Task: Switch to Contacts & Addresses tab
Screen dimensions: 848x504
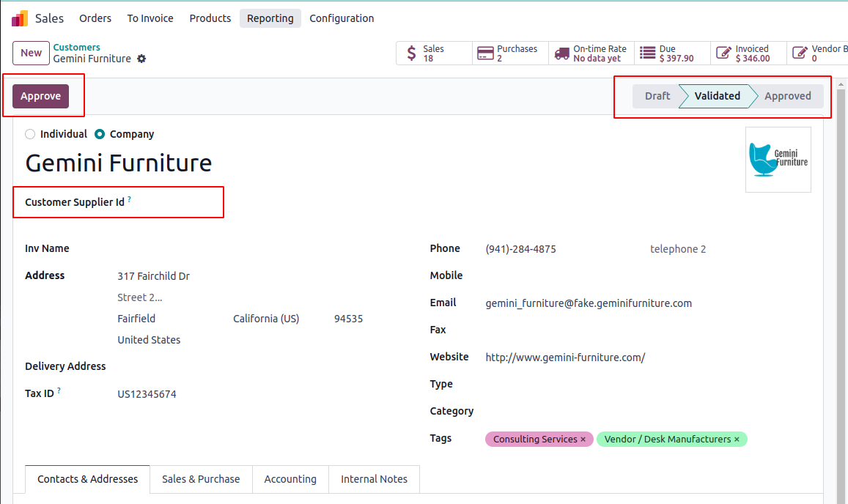Action: click(x=88, y=479)
